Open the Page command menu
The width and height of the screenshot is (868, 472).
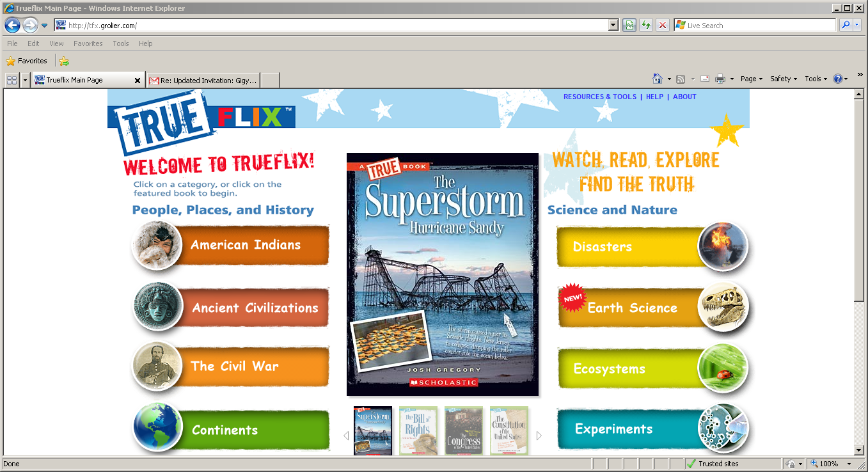tap(752, 79)
